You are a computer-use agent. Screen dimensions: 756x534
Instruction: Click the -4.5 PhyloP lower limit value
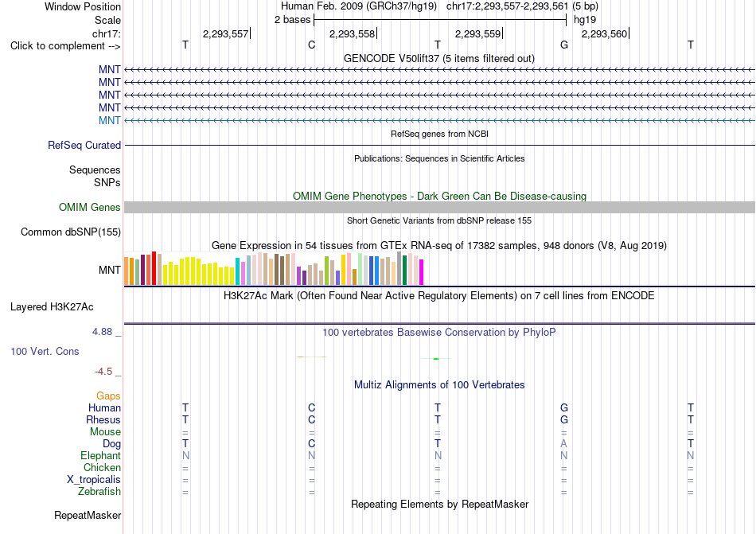(x=103, y=372)
